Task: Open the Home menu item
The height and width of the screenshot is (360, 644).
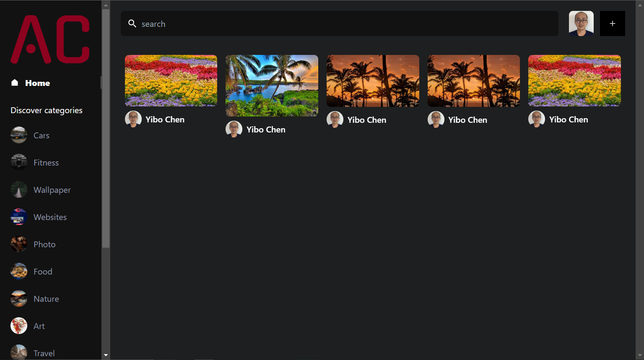Action: pos(37,83)
